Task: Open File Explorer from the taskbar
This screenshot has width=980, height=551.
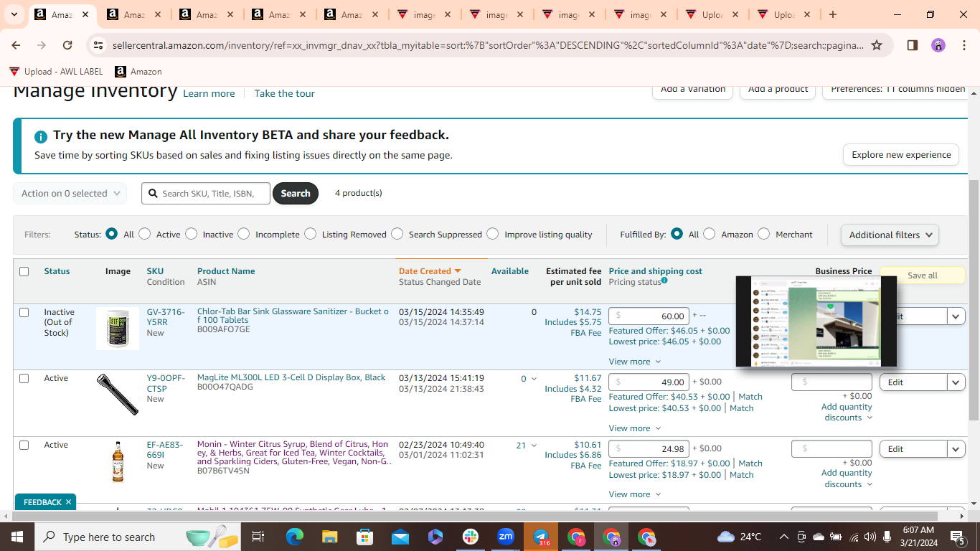Action: click(x=330, y=537)
